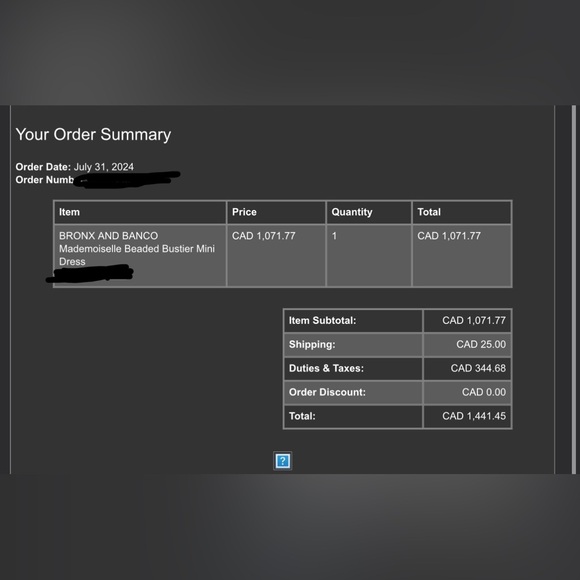
Task: Click the vertical scrollbar on the right edge
Action: click(x=574, y=289)
